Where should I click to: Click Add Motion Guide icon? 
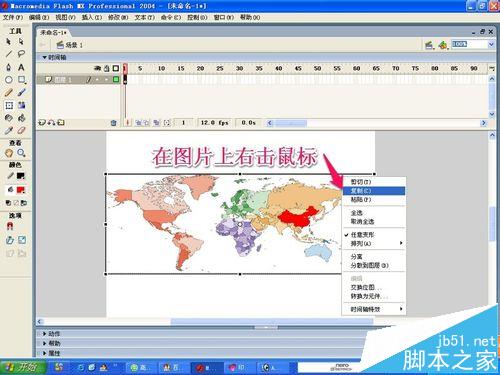tap(51, 123)
